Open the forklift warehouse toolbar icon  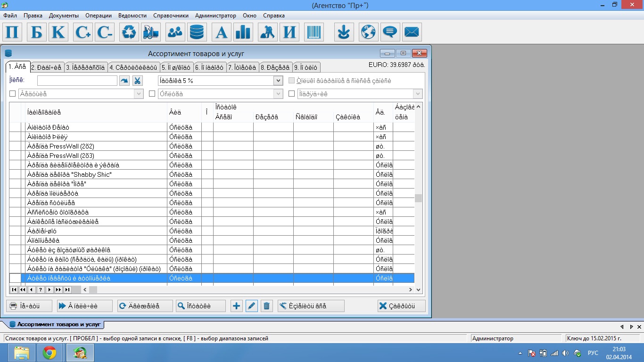(151, 32)
